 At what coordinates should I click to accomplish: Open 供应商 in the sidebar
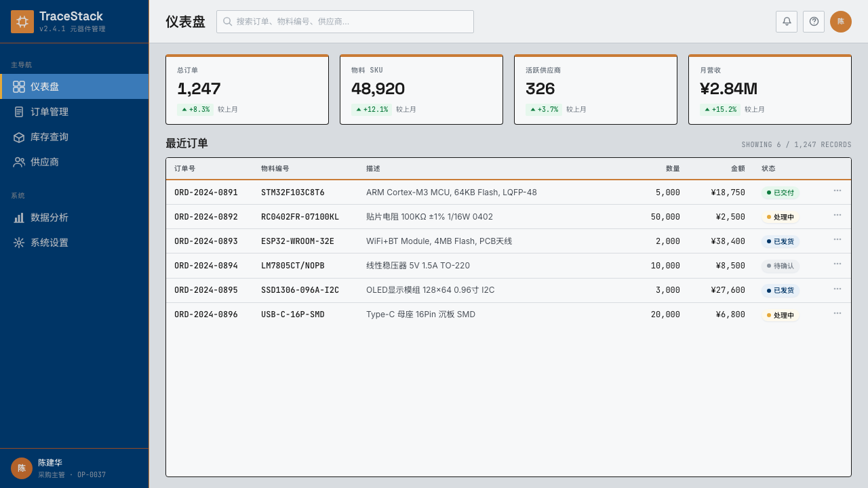[x=75, y=162]
